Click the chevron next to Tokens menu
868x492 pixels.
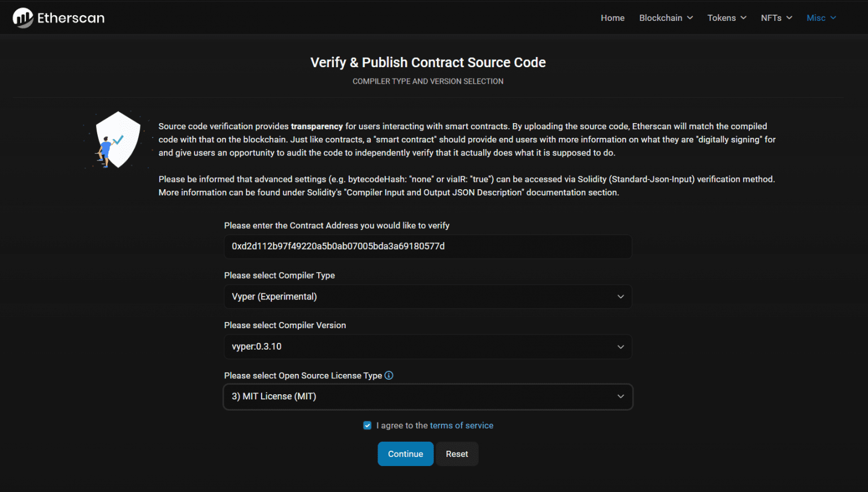pos(744,18)
